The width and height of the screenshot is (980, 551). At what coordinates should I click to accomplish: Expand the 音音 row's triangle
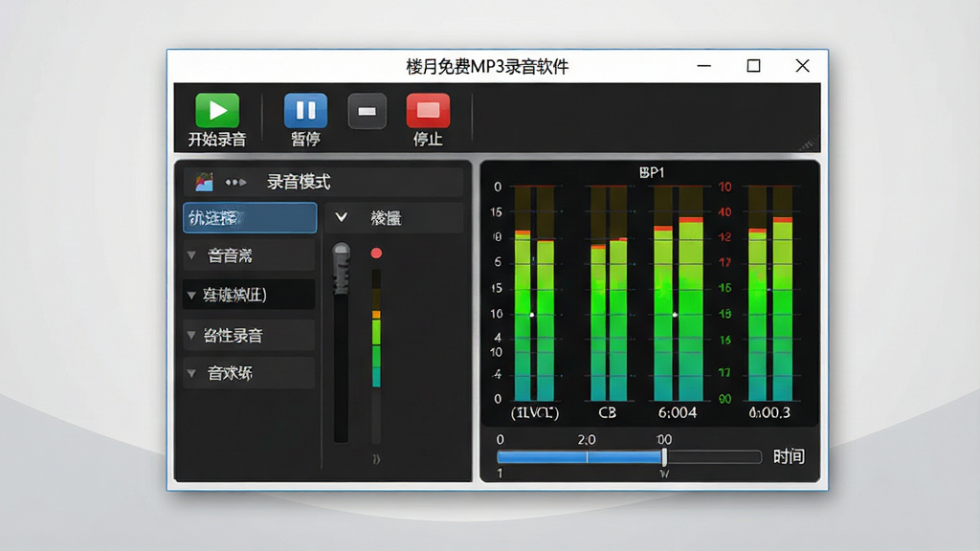tap(191, 255)
